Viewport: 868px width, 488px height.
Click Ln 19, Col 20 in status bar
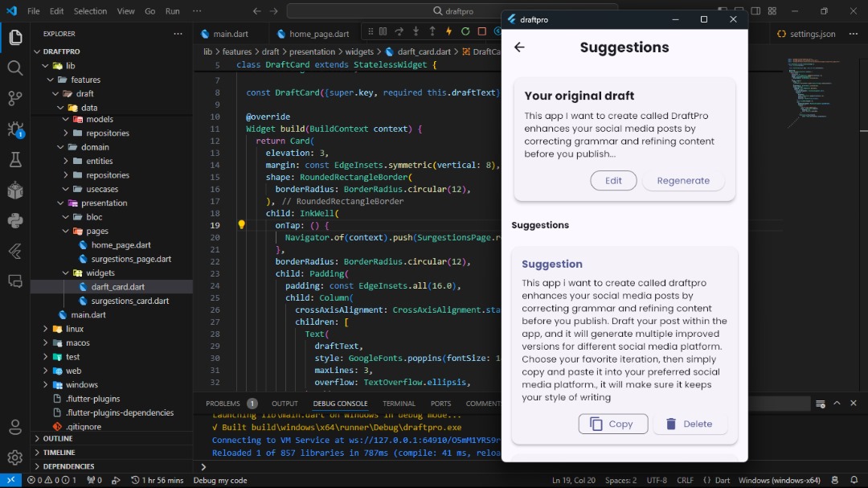[x=574, y=480]
